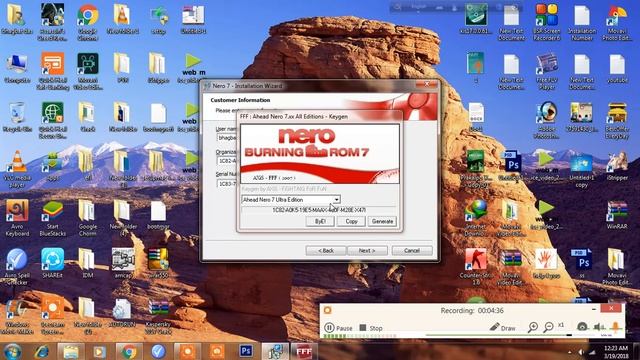Image resolution: width=640 pixels, height=360 pixels.
Task: Open the IDM folder on desktop
Action: click(x=87, y=263)
